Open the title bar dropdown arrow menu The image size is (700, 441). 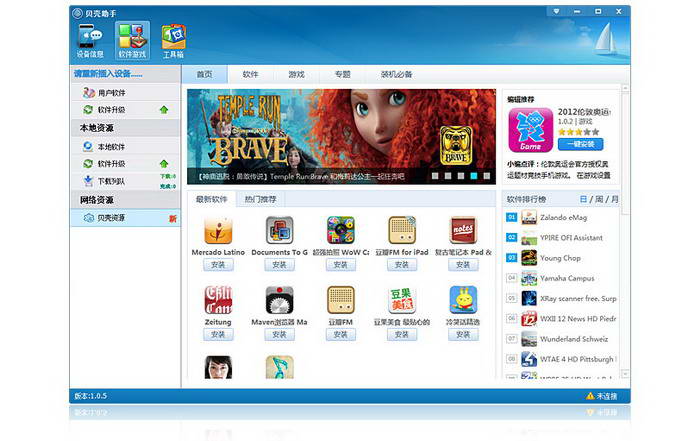pos(556,12)
